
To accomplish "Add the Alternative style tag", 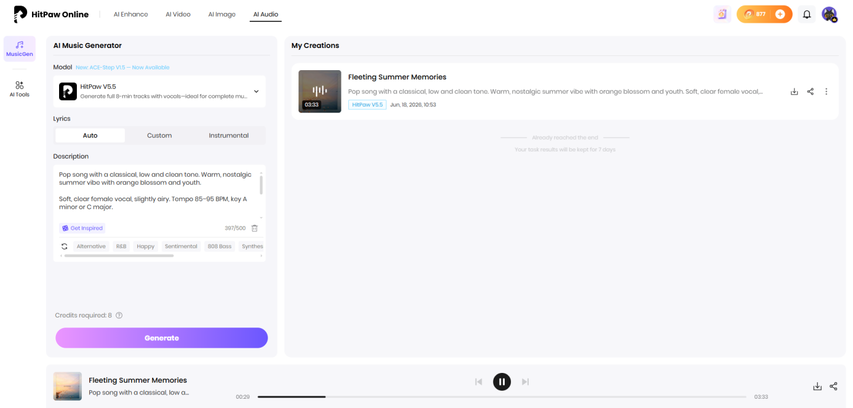I will point(91,246).
